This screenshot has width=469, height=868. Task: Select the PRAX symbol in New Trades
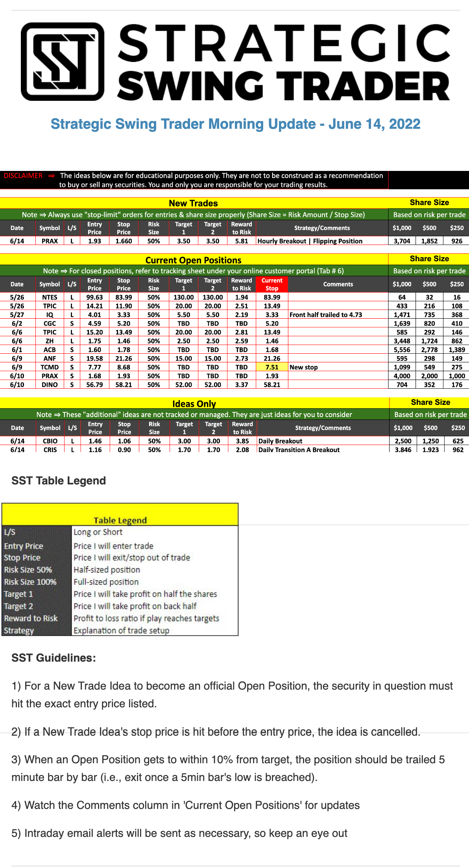[50, 241]
